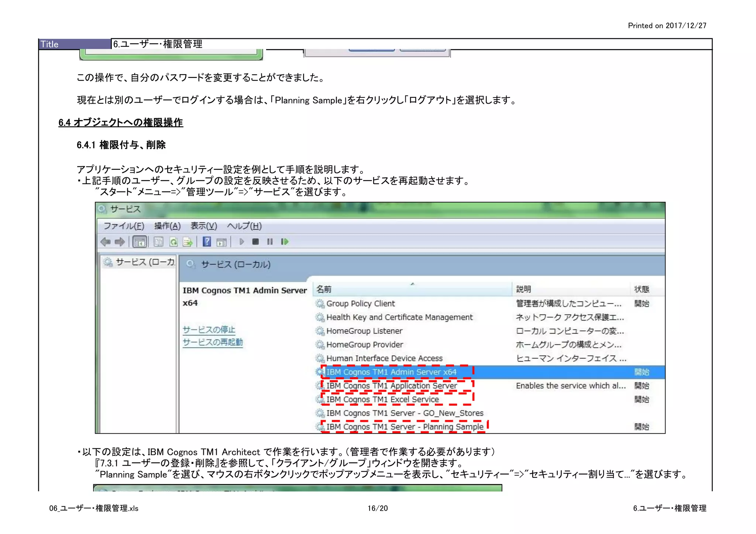Click ローカル コンピューターの変... description cell
The height and width of the screenshot is (534, 756).
(x=570, y=331)
